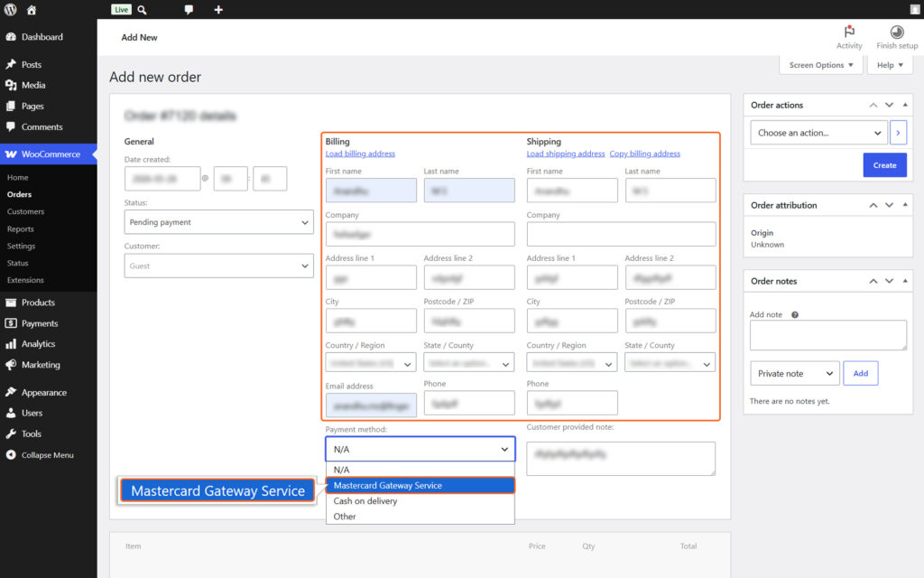The image size is (924, 578).
Task: Open shipping Country / Region dropdown
Action: point(571,363)
